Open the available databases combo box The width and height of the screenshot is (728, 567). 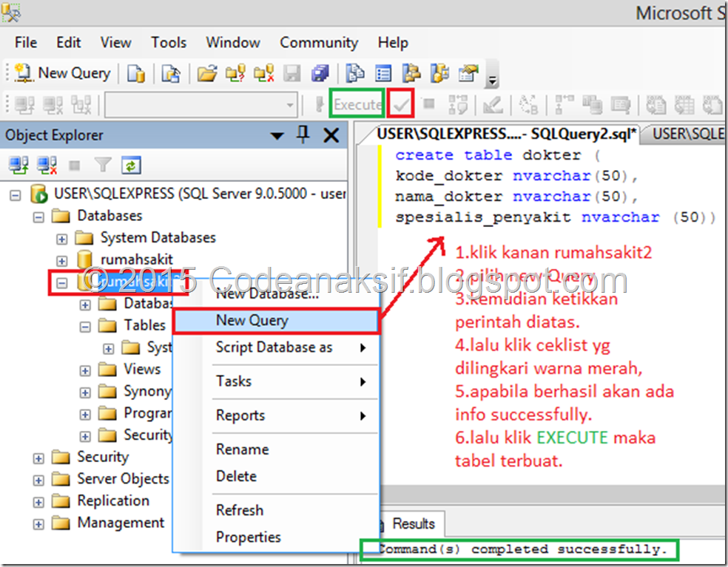201,105
